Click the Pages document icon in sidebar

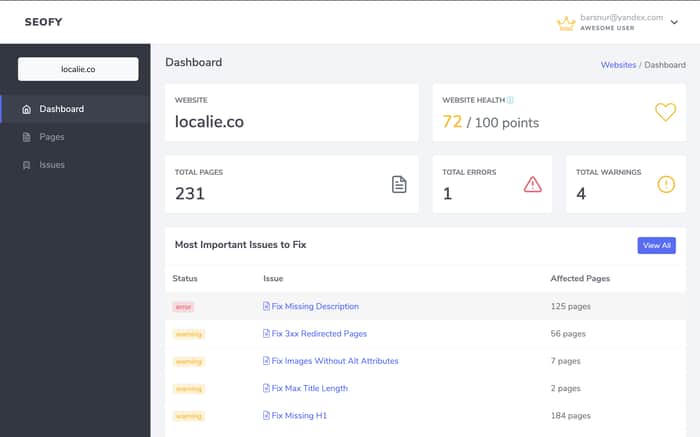(x=27, y=137)
